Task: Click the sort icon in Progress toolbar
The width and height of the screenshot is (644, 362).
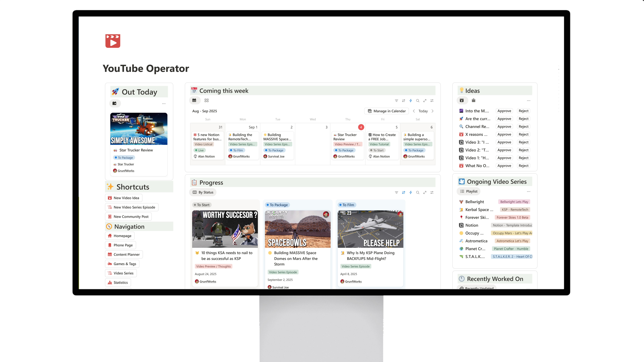Action: pos(404,192)
